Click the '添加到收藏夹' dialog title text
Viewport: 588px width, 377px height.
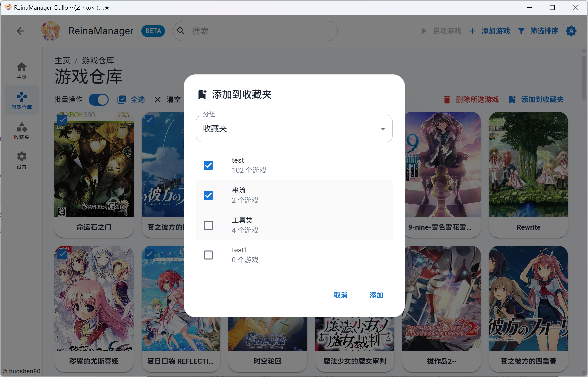[242, 95]
